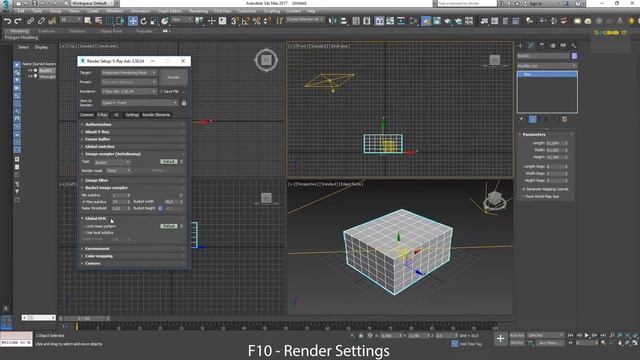
Task: Toggle Real-World Map Size checkbox
Action: pyautogui.click(x=524, y=196)
